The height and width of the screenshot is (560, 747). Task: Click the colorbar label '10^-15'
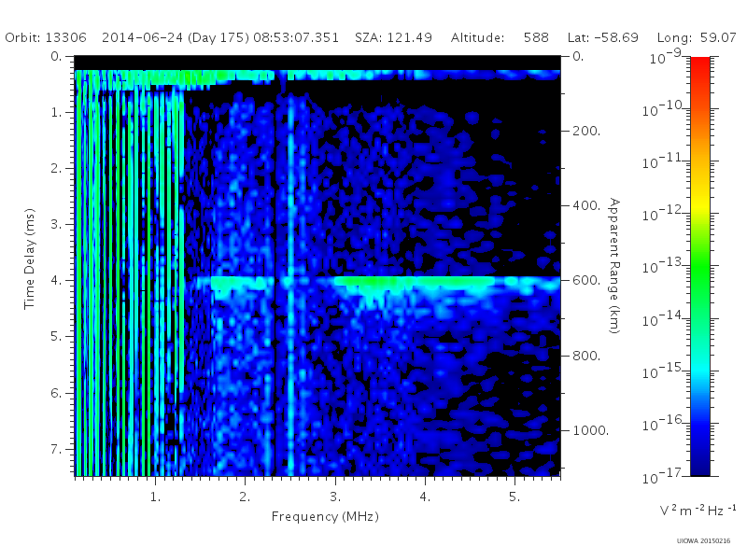click(x=664, y=371)
